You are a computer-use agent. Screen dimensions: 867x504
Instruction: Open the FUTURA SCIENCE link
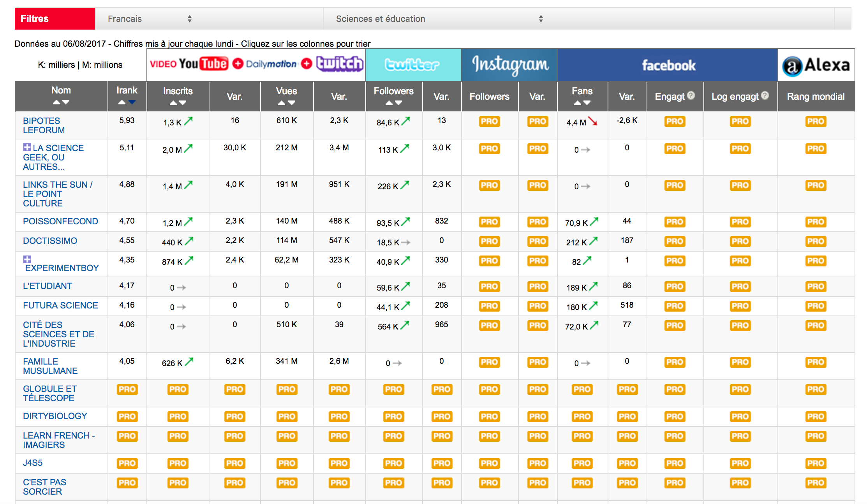[60, 305]
